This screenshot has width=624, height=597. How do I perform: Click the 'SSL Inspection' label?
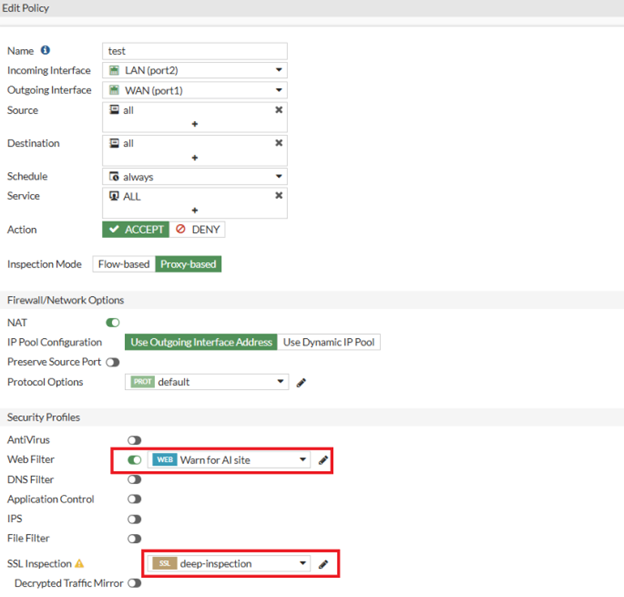39,564
